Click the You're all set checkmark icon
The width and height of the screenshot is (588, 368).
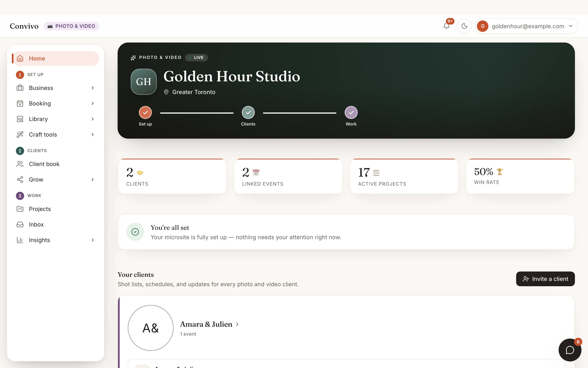point(135,232)
